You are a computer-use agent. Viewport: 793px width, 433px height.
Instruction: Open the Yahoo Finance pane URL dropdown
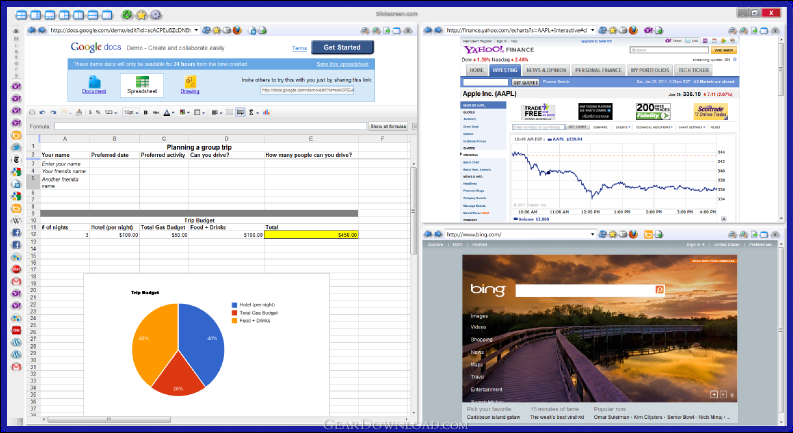coord(593,30)
